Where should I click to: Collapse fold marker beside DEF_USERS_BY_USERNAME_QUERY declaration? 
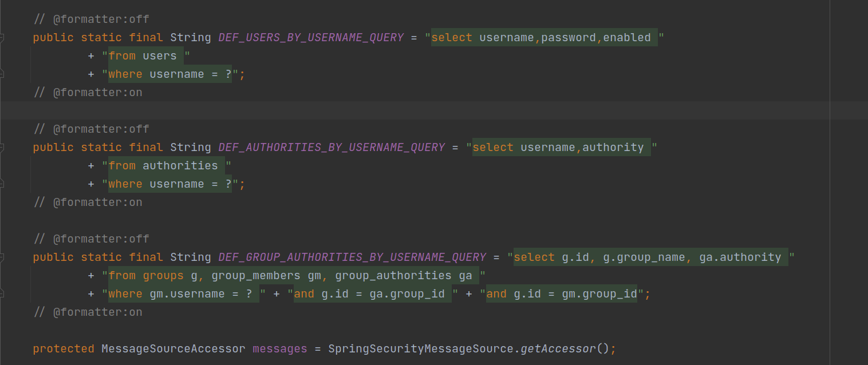2,38
